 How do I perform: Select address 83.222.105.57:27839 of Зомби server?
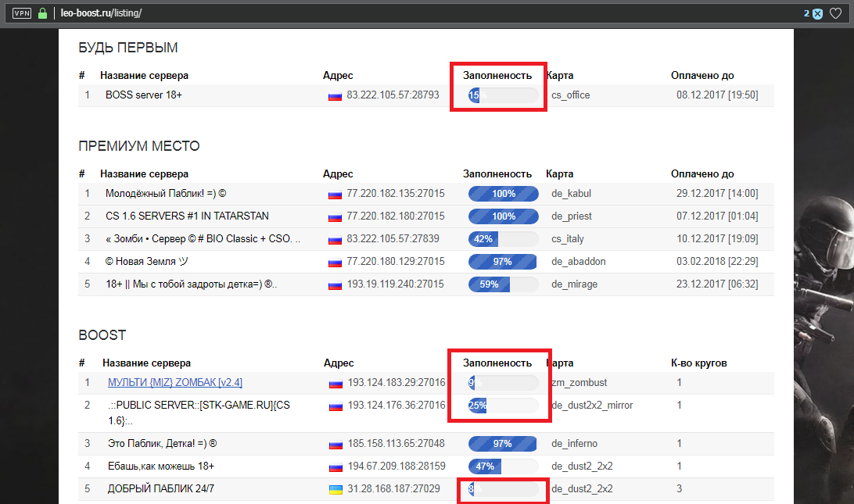click(393, 238)
